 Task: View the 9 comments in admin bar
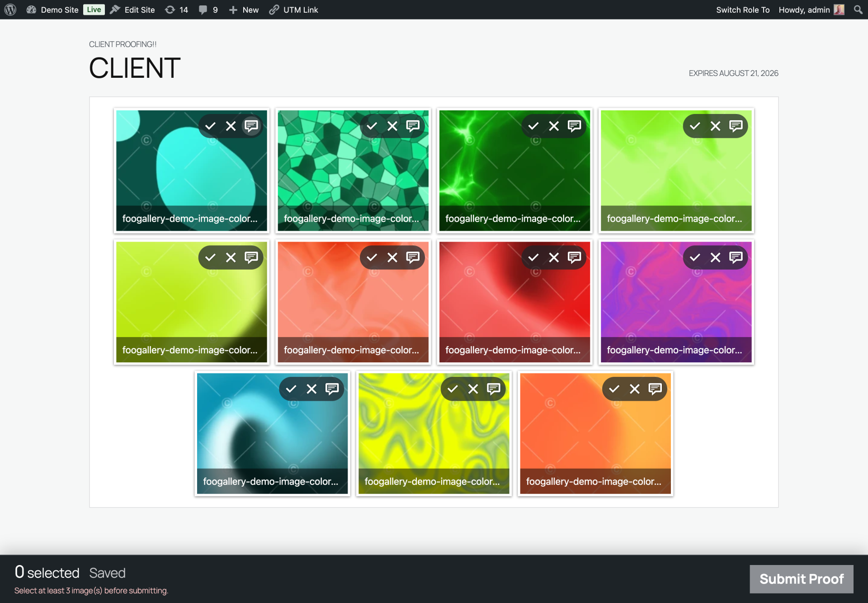coord(208,9)
